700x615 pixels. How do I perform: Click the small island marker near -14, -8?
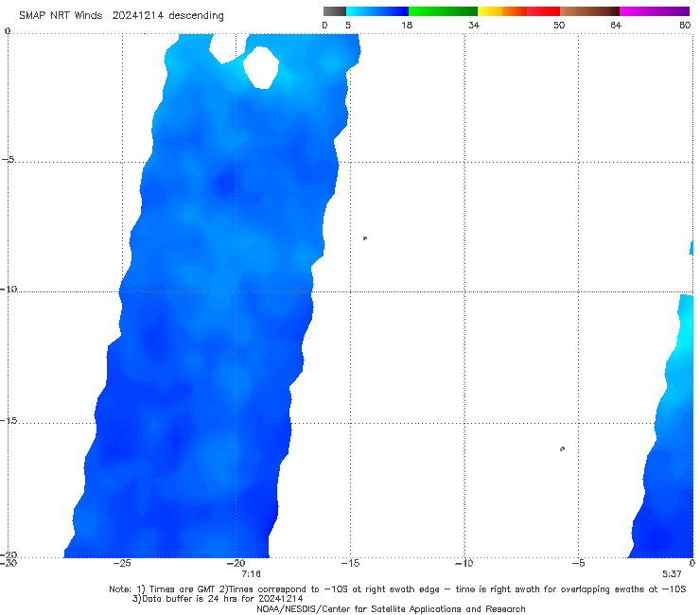(365, 238)
